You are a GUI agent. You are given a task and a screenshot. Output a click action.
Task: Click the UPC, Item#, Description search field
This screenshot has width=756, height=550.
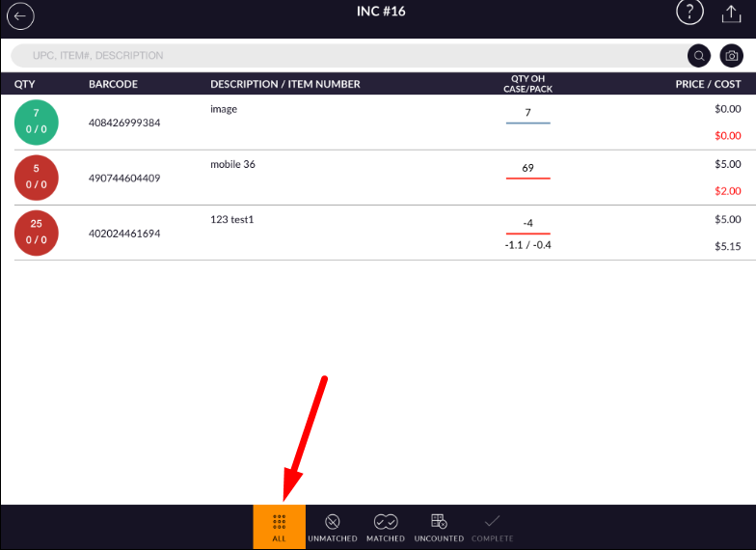tap(347, 56)
